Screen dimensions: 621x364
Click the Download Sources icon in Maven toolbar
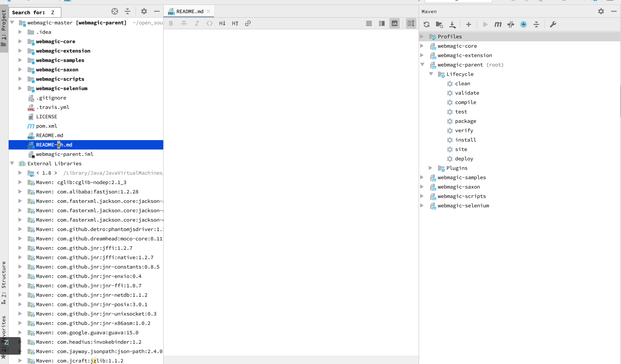[452, 24]
